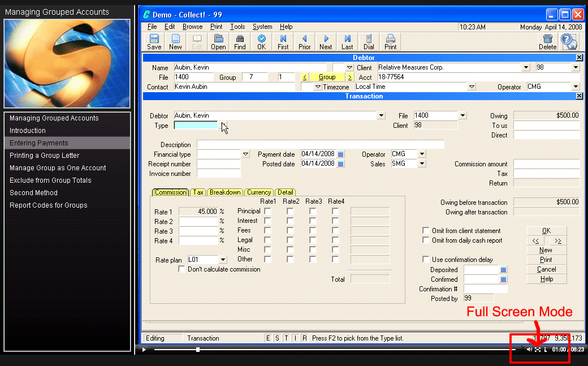Check Principal under Rate1

tap(267, 212)
